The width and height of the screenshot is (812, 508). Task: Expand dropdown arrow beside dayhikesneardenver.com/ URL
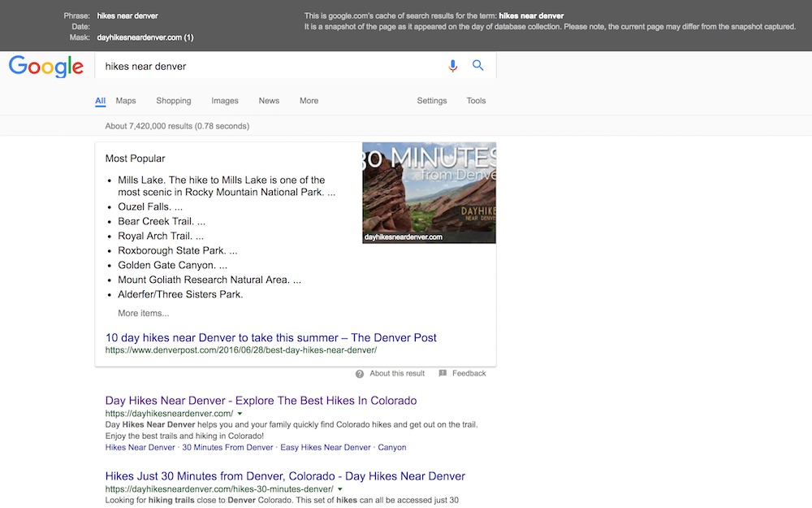click(240, 414)
